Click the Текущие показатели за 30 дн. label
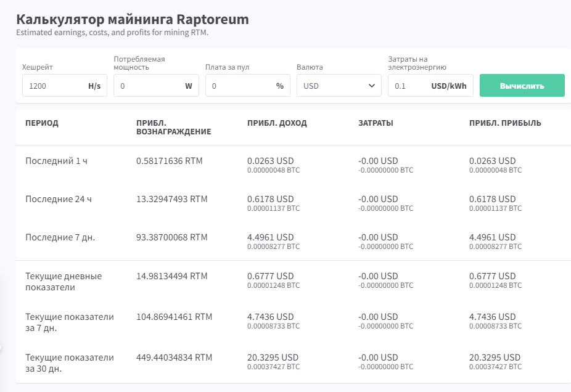Screen dimensions: 571x392 pos(70,363)
